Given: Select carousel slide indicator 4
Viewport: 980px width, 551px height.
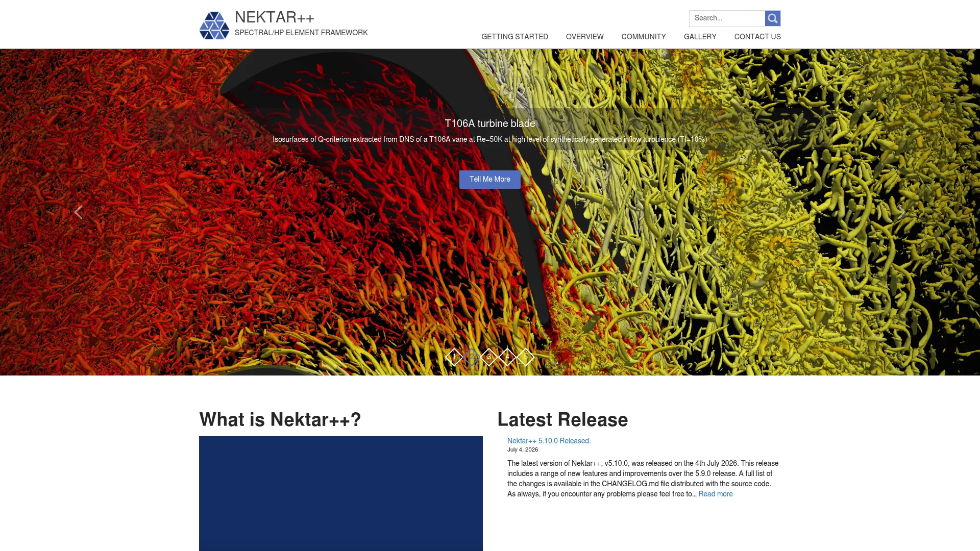Looking at the screenshot, I should tap(507, 357).
